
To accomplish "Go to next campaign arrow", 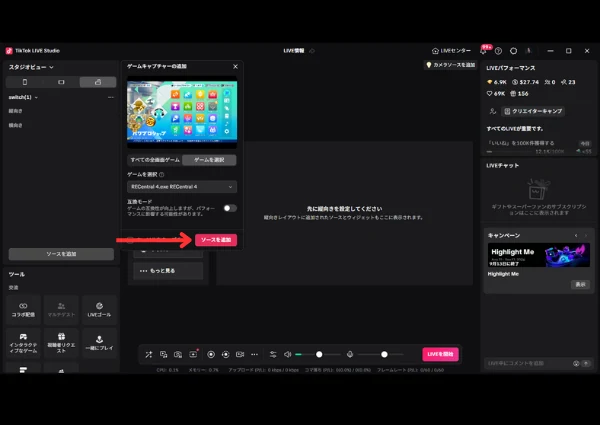I will pyautogui.click(x=586, y=236).
